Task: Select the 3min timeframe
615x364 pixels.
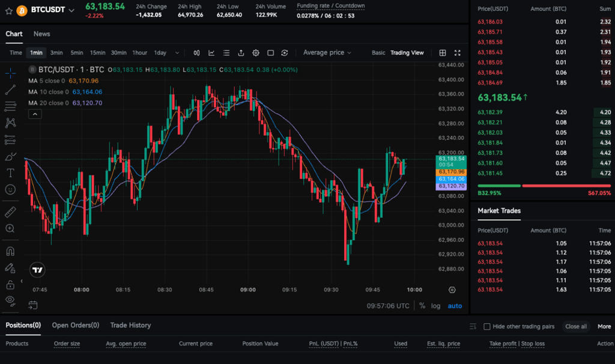Action: click(56, 53)
